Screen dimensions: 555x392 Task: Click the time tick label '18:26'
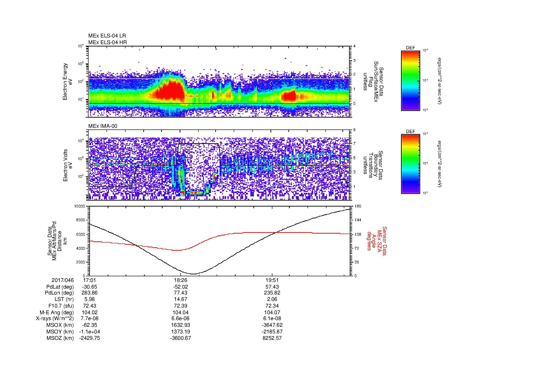(x=180, y=280)
